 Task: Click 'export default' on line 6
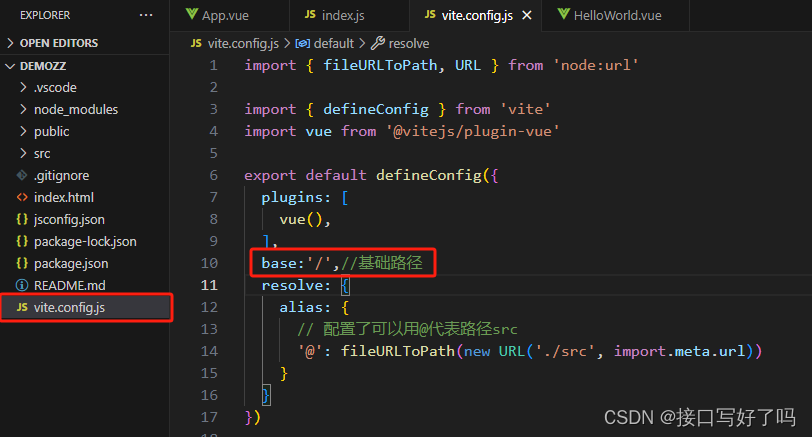(305, 175)
